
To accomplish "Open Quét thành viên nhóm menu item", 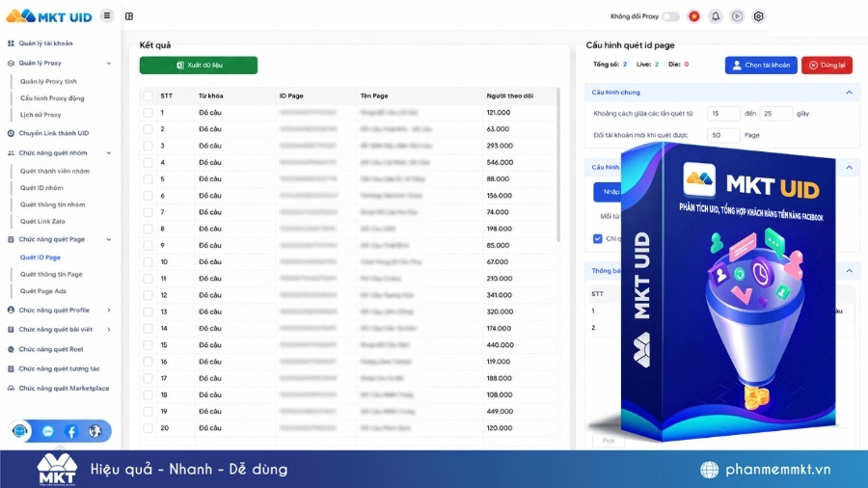I will [55, 172].
